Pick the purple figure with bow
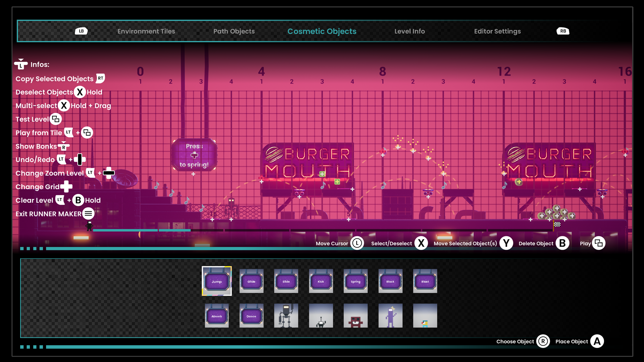Screen dimensions: 644x362 click(390, 316)
